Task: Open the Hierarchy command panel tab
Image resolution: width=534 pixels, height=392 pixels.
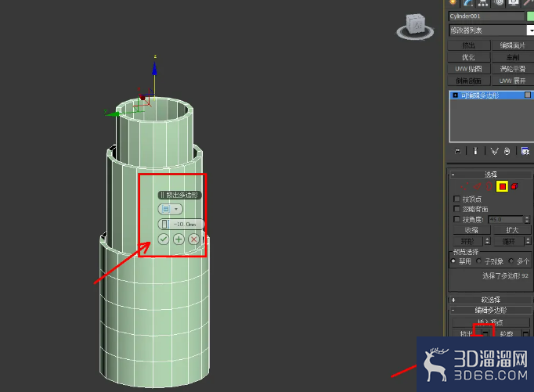Action: pyautogui.click(x=483, y=2)
